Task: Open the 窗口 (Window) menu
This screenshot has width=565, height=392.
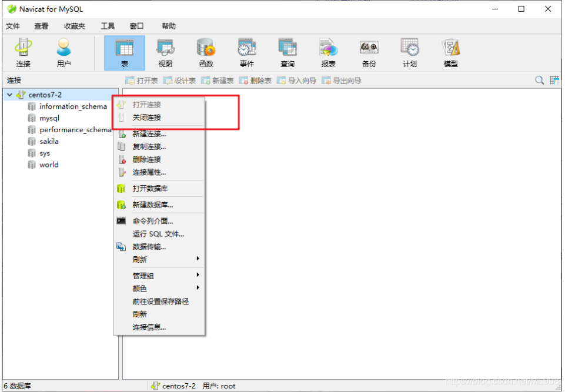Action: [x=136, y=26]
